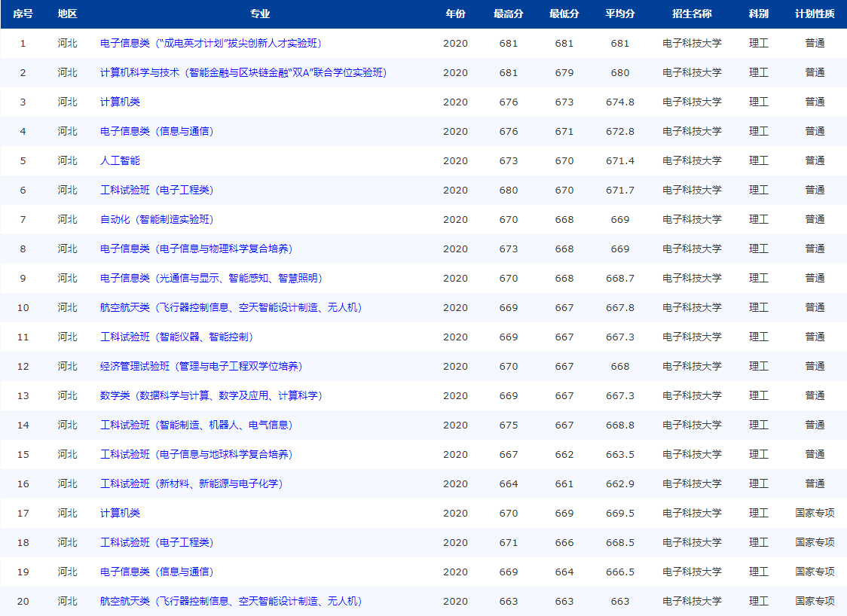This screenshot has height=616, width=847.
Task: Open the 自动化(智能制造实验班) link
Action: click(157, 219)
